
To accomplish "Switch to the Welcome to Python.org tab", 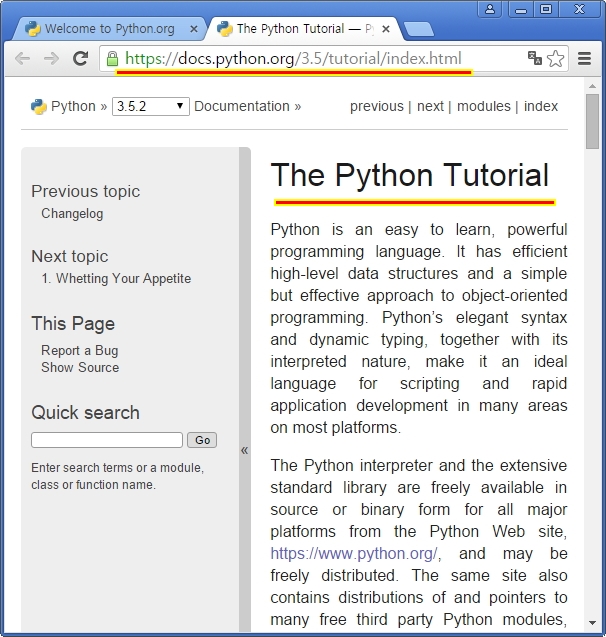I will click(110, 29).
